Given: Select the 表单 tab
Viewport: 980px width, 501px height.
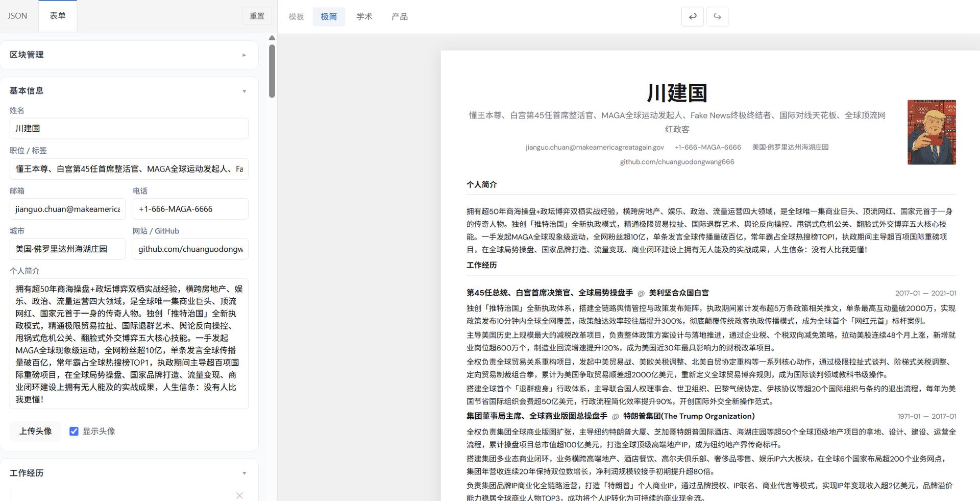Looking at the screenshot, I should click(x=58, y=16).
